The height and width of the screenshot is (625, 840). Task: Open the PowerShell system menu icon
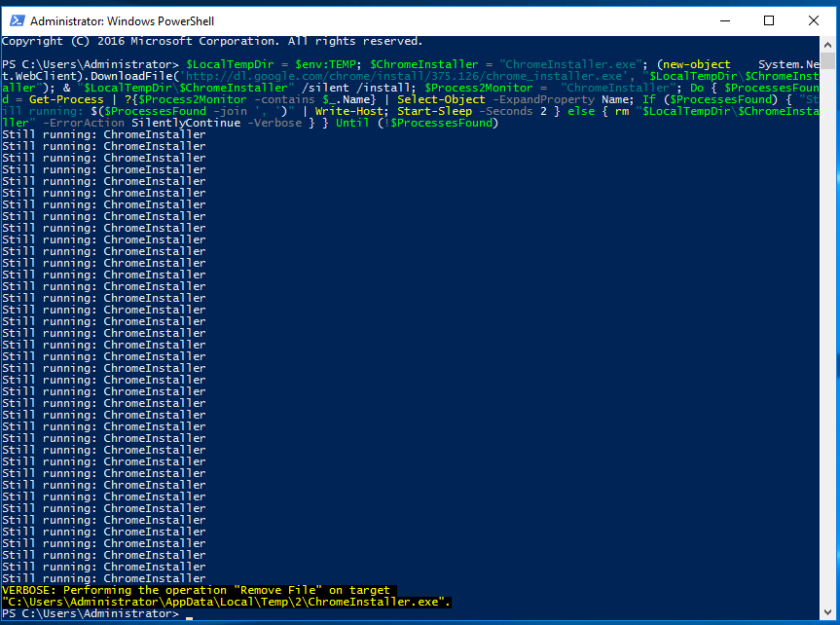16,19
